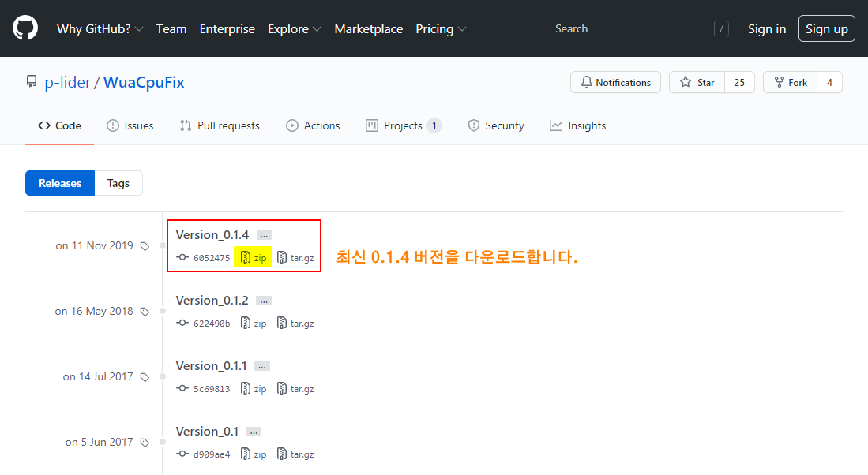The width and height of the screenshot is (868, 475).
Task: Click the tag icon beside 14 Jul 2017
Action: [x=145, y=377]
